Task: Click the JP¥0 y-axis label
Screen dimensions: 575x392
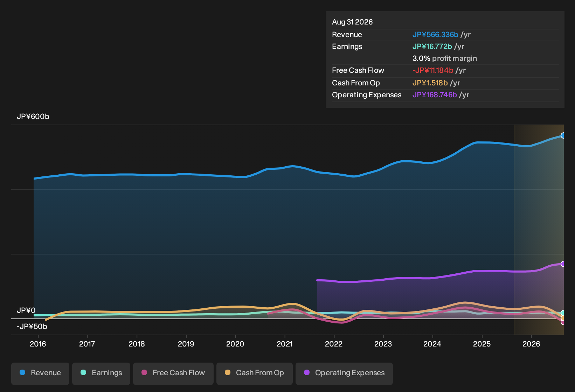Action: 26,310
